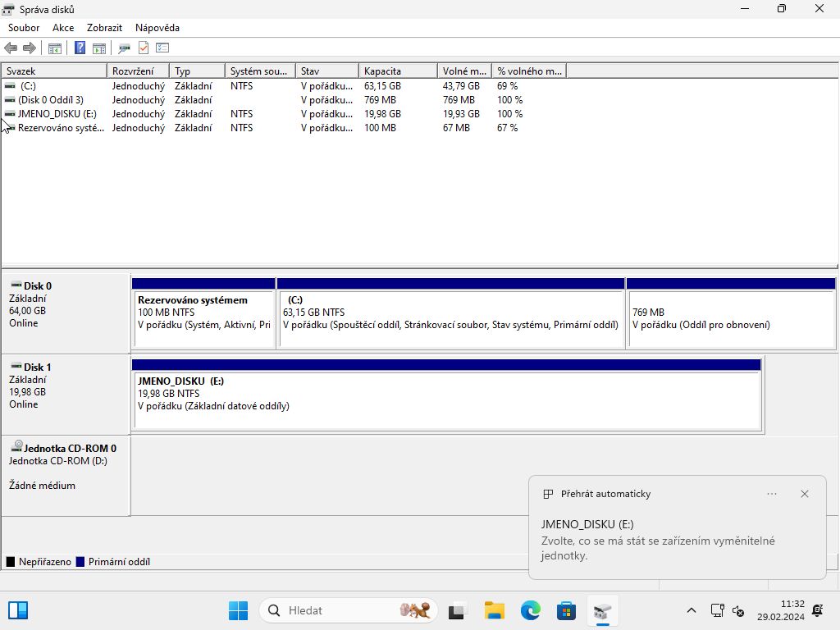Open the Zobrazit menu
This screenshot has width=840, height=630.
(104, 28)
